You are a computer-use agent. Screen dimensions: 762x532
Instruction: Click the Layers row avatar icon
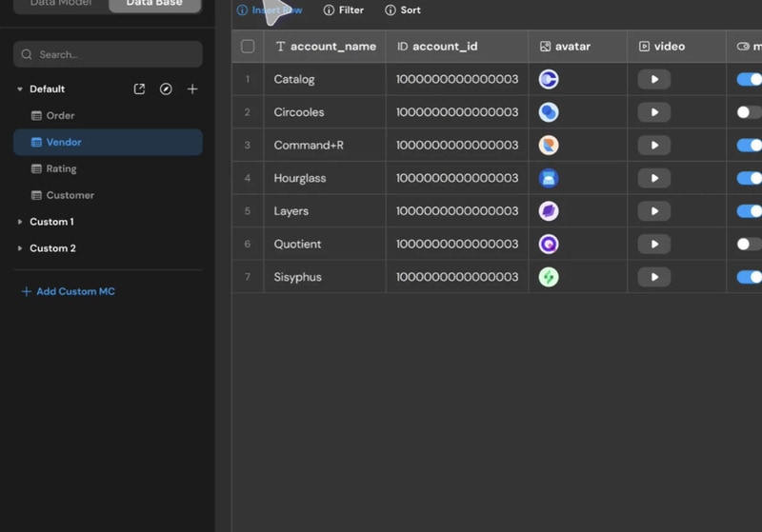549,211
